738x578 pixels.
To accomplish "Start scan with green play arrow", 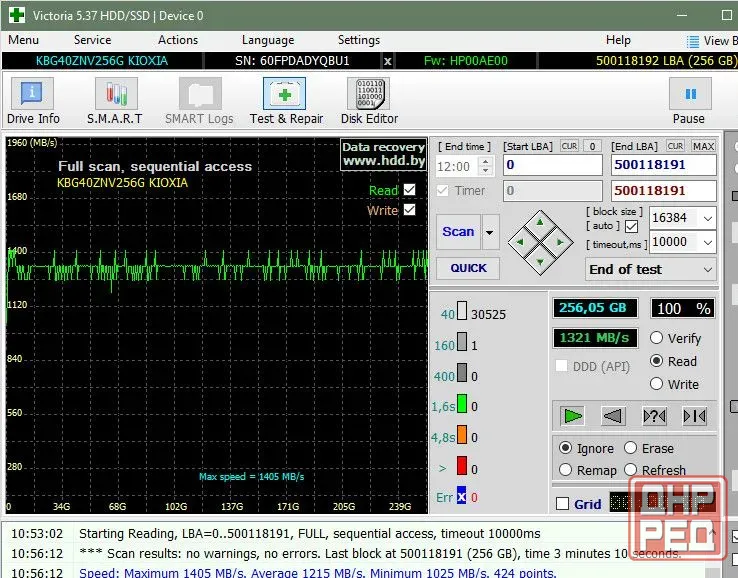I will pyautogui.click(x=573, y=416).
